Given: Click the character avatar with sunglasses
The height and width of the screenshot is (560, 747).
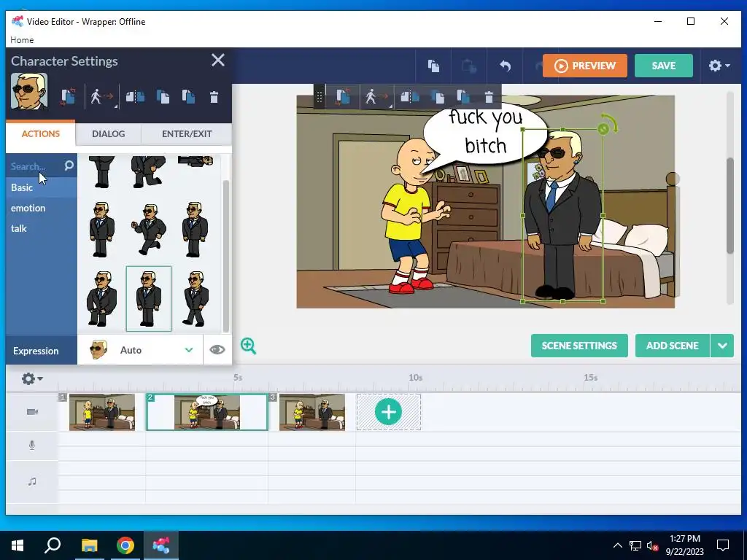Looking at the screenshot, I should (29, 91).
